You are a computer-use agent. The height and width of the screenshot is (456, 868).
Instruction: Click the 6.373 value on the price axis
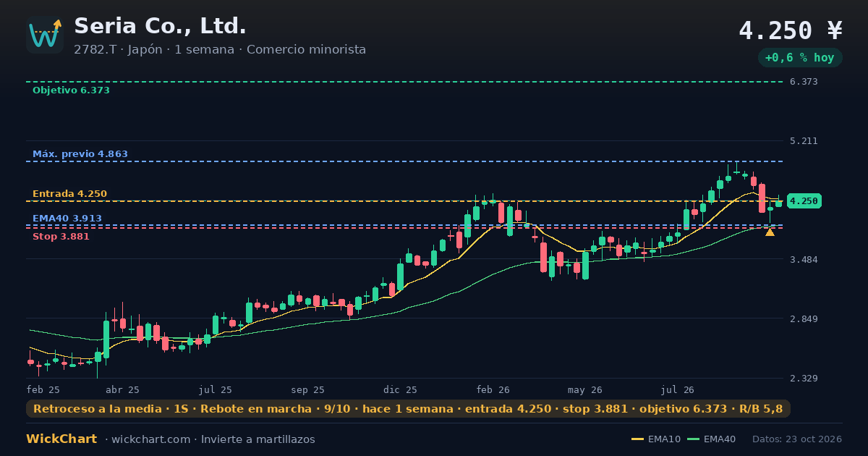804,82
